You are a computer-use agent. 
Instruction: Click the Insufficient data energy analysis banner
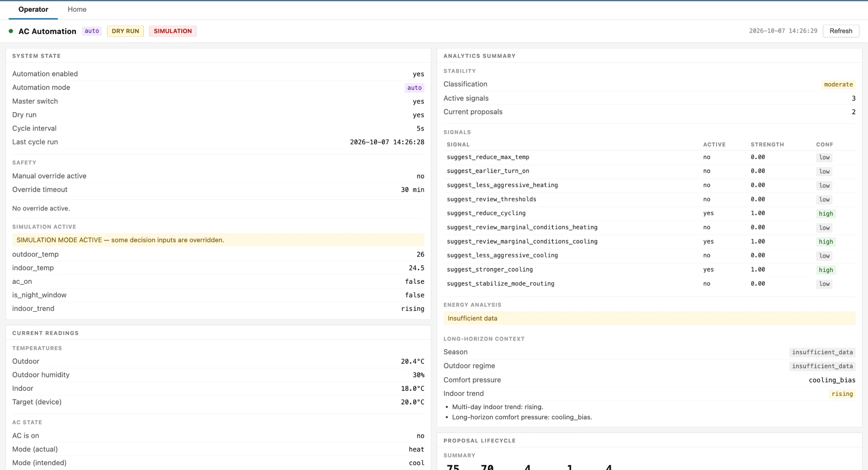click(650, 318)
